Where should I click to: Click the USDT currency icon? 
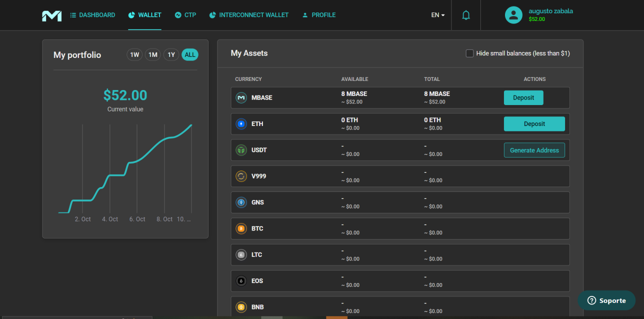coord(241,150)
